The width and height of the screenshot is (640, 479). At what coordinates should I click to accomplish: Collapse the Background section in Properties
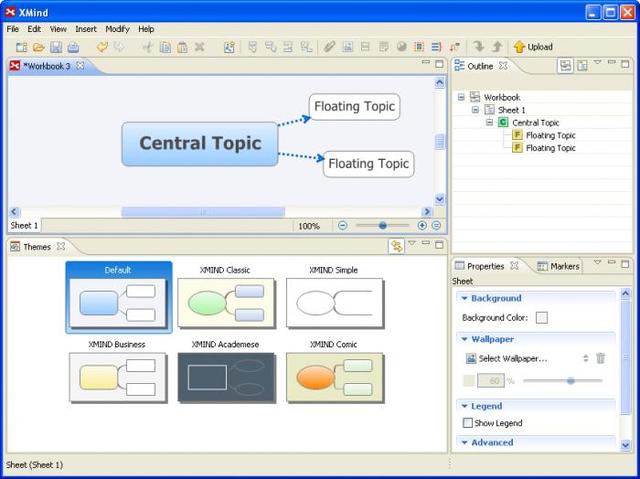pyautogui.click(x=464, y=298)
